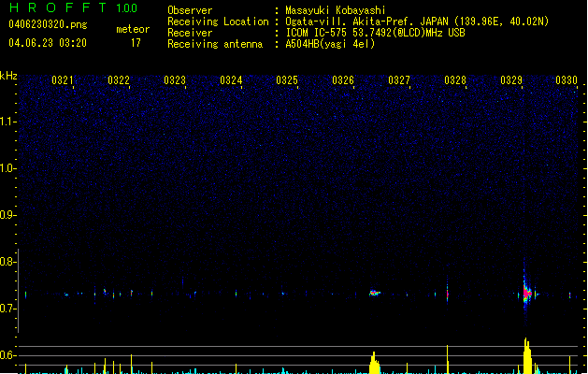
Task: Click the 1.1 kHz axis label
Action: coord(7,122)
